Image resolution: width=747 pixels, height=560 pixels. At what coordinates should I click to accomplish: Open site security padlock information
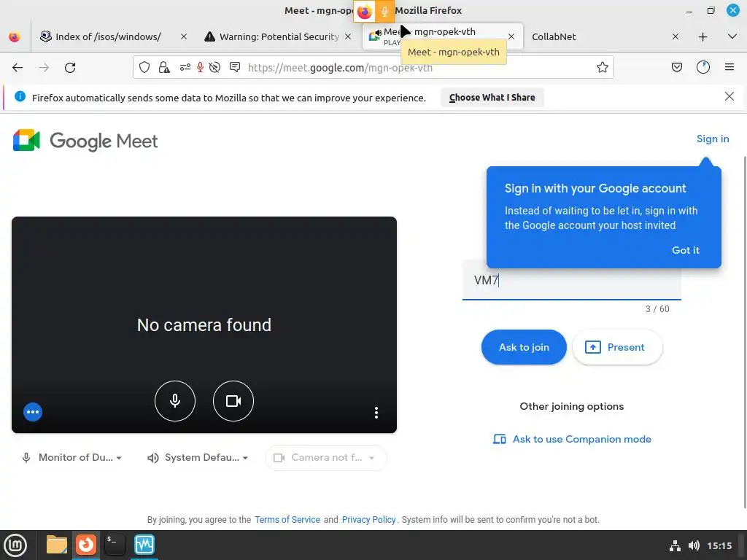tap(164, 68)
